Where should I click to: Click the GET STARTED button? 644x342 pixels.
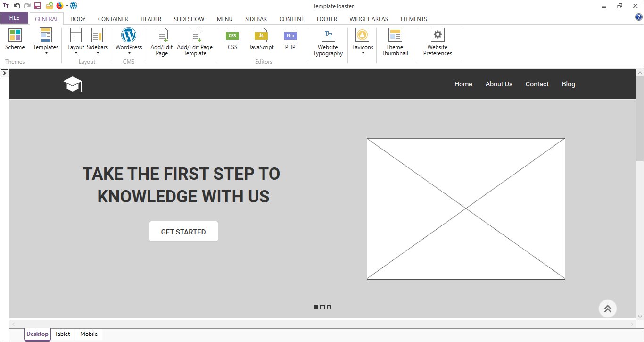[183, 232]
